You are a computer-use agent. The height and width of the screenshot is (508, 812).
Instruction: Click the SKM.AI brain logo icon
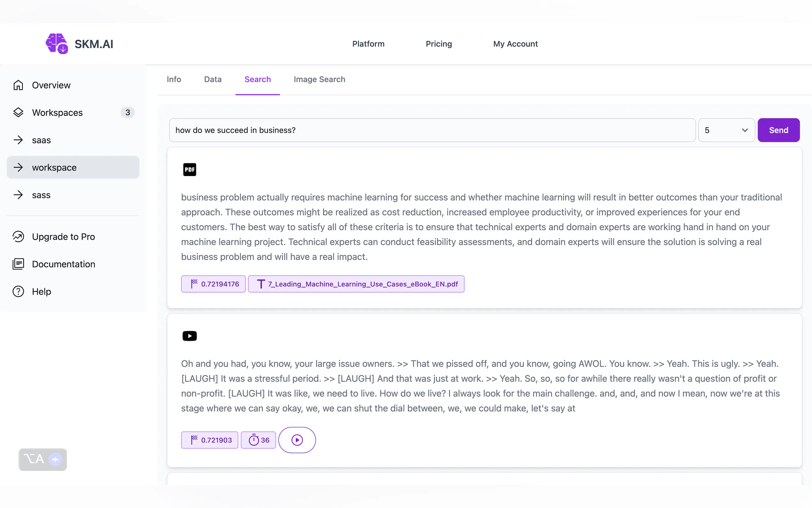(x=56, y=44)
